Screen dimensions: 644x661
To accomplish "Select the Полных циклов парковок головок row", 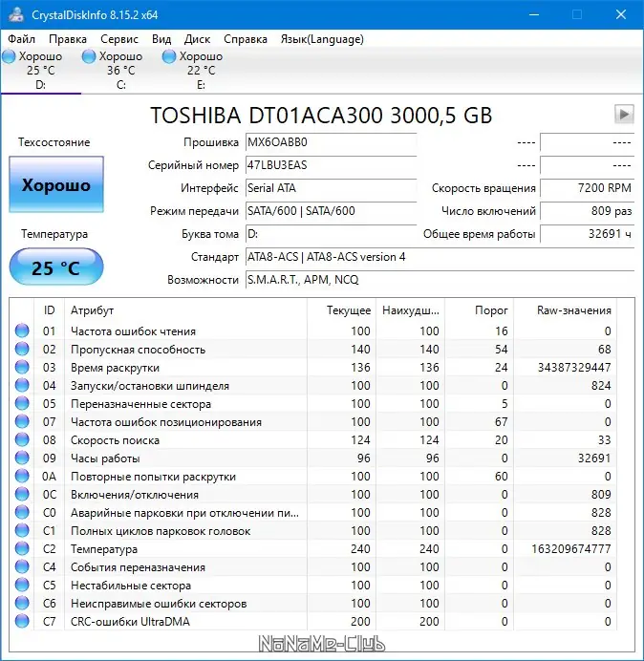I will click(313, 530).
